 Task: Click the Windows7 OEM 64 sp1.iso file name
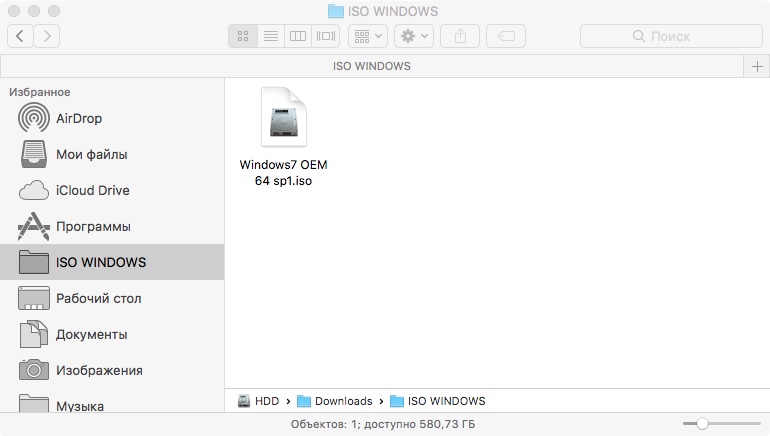click(283, 172)
